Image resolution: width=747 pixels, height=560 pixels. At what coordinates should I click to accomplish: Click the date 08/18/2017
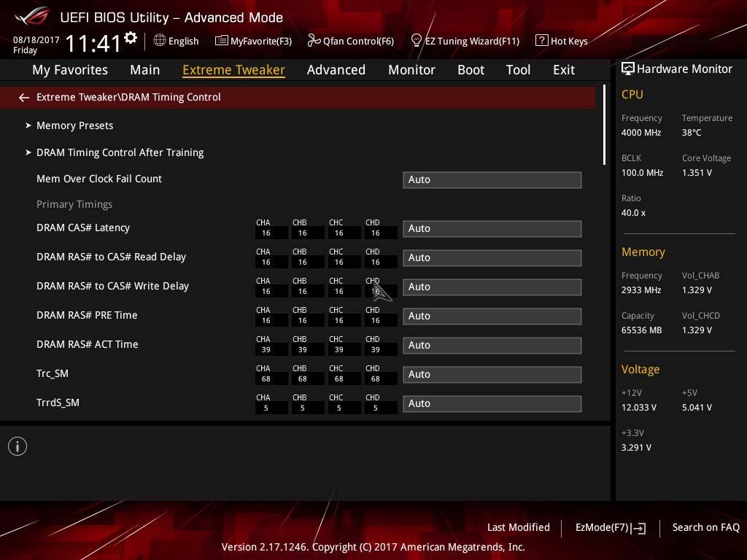coord(36,40)
